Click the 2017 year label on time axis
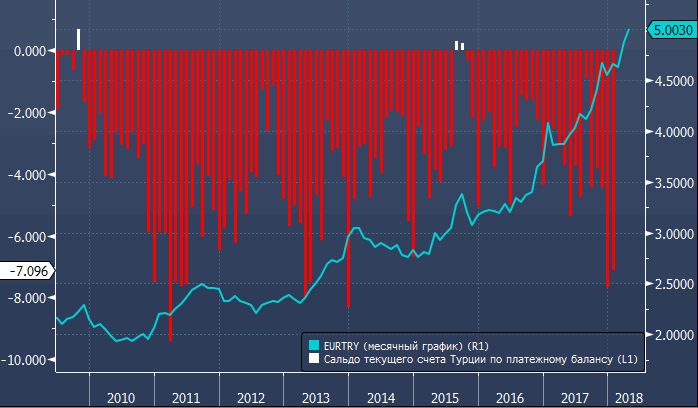This screenshot has height=408, width=698. tap(574, 397)
